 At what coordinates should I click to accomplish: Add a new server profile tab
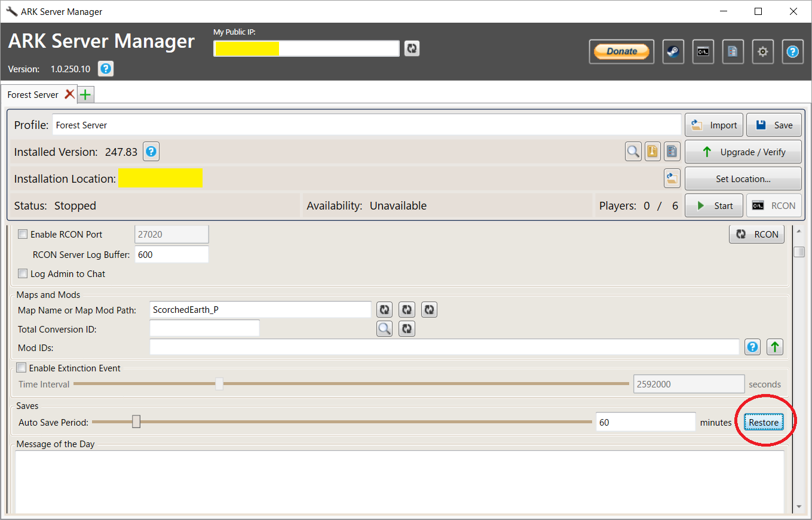[x=86, y=94]
